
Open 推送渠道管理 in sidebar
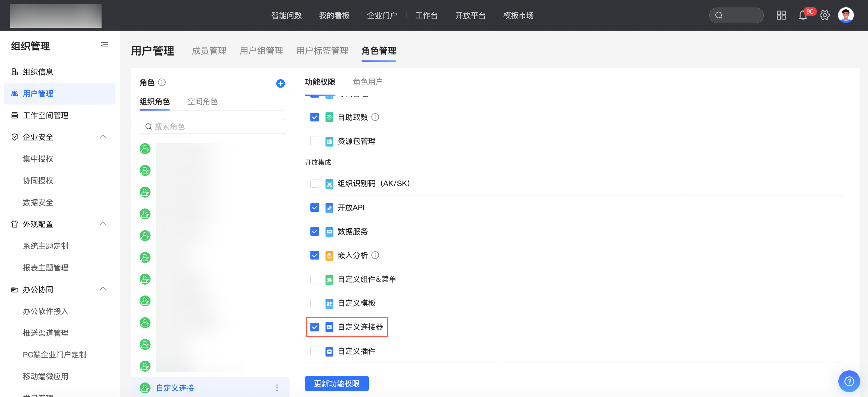pos(46,333)
